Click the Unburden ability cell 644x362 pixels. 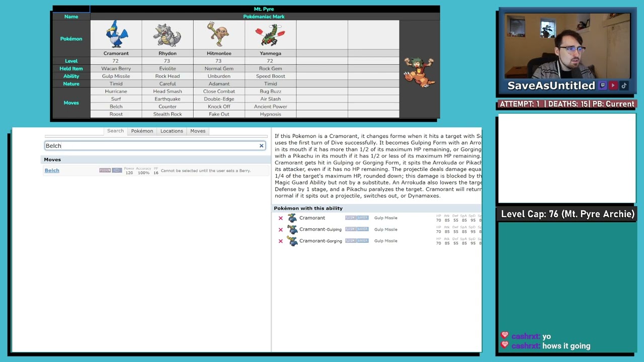tap(219, 76)
